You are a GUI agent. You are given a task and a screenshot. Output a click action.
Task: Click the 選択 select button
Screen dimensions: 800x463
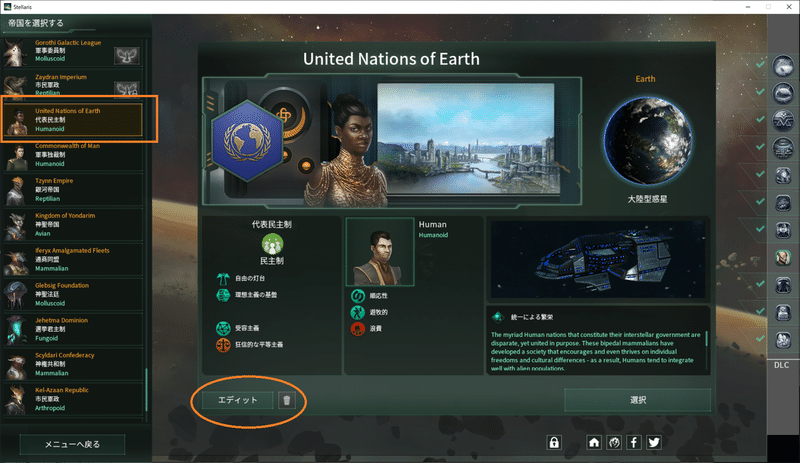[x=638, y=400]
